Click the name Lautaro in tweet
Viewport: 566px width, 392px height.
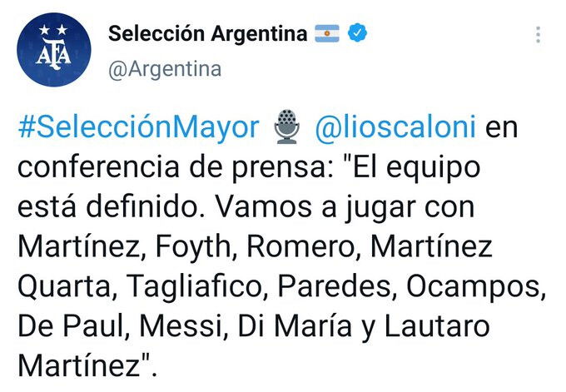(x=437, y=326)
